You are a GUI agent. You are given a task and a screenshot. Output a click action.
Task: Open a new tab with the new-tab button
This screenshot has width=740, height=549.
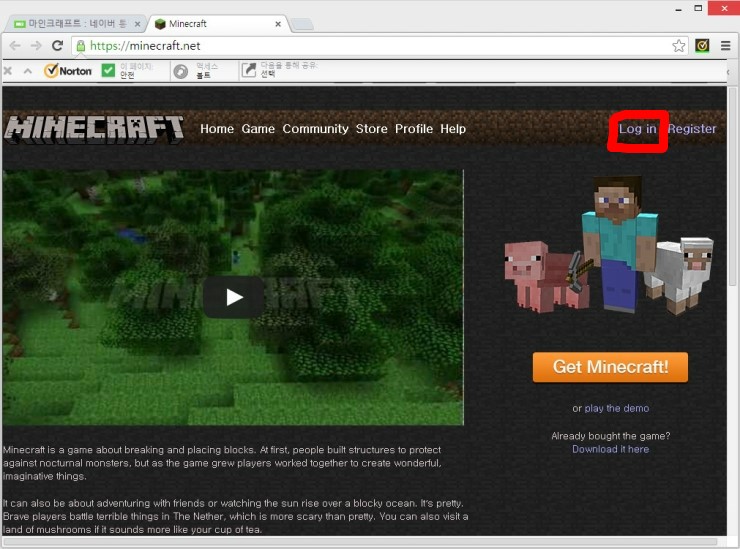tap(302, 24)
